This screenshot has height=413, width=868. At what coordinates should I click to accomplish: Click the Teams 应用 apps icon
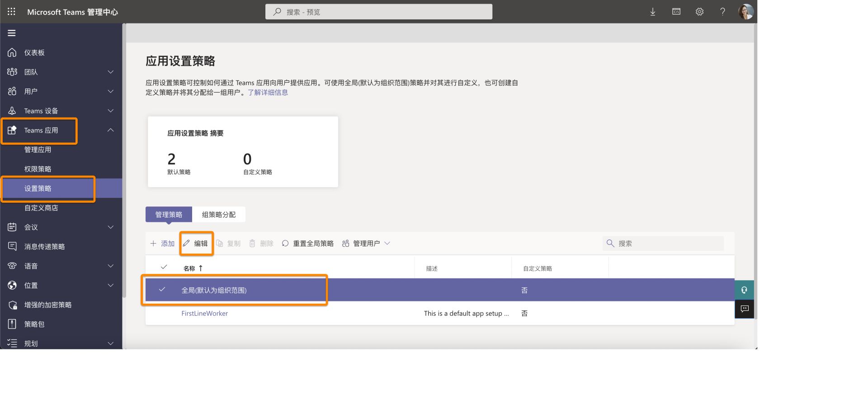click(12, 130)
